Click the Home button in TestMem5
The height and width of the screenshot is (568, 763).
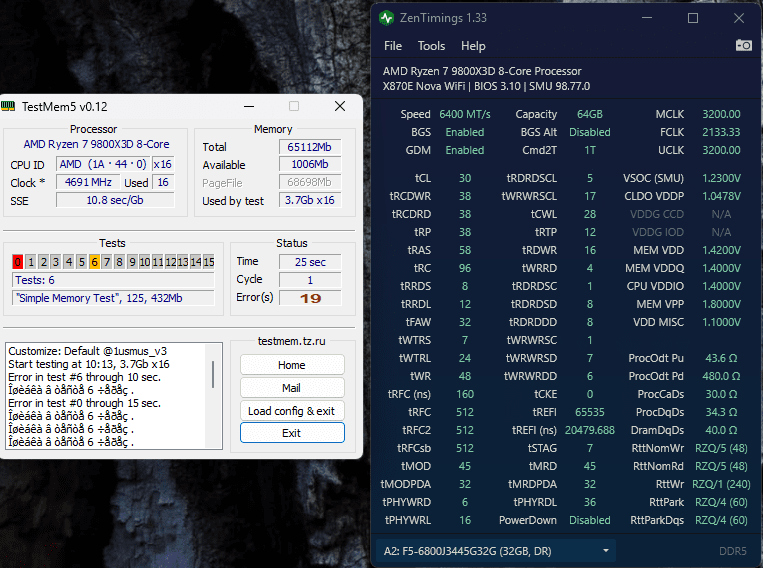coord(292,365)
